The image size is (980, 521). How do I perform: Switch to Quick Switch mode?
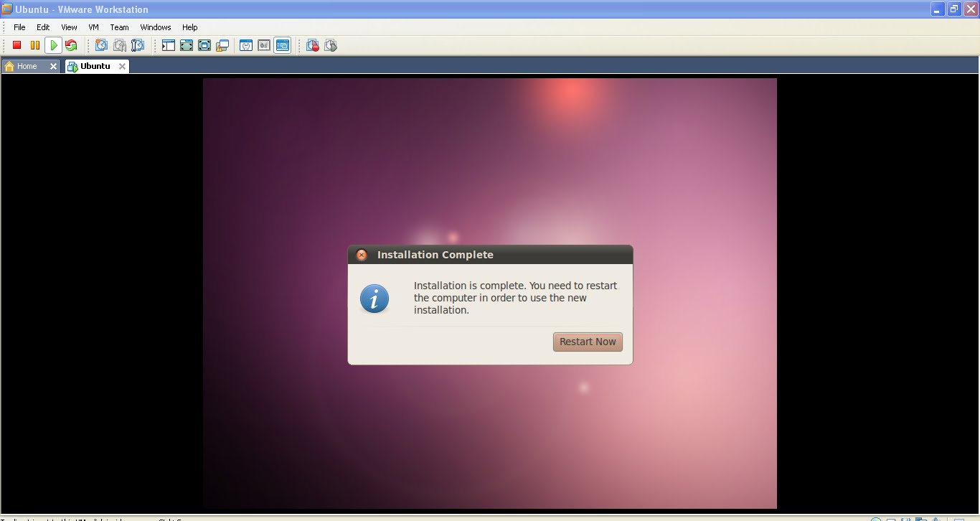186,45
